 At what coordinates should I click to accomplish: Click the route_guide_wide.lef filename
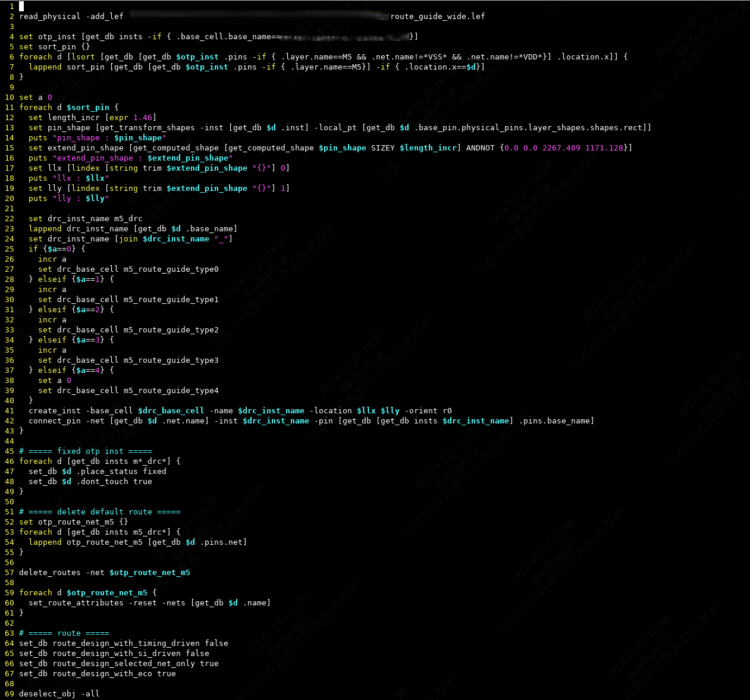pos(438,16)
